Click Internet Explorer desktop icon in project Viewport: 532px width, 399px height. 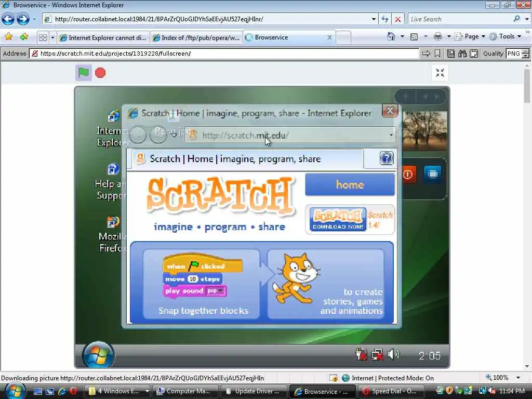[112, 128]
